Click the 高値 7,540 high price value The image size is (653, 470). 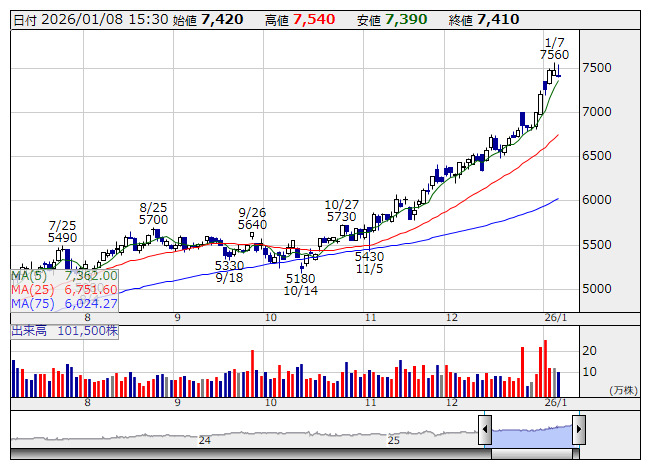coord(300,20)
